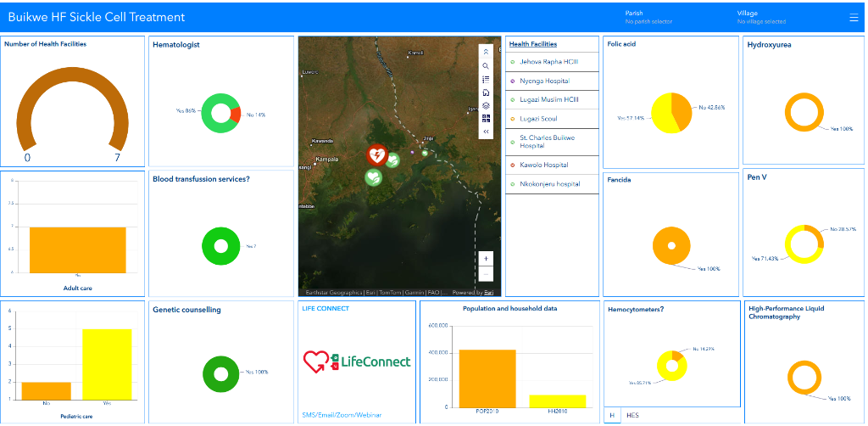Open the map search tool

pos(486,65)
